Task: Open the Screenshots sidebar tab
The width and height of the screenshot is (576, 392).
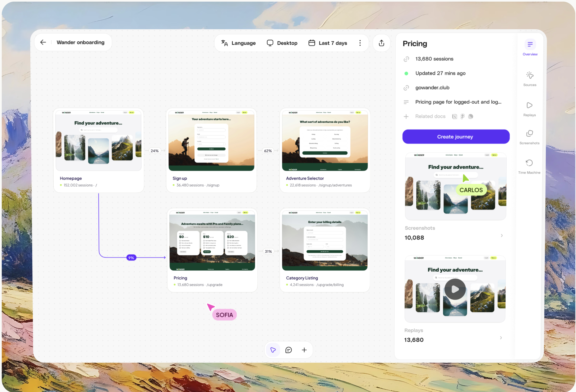Action: tap(529, 137)
